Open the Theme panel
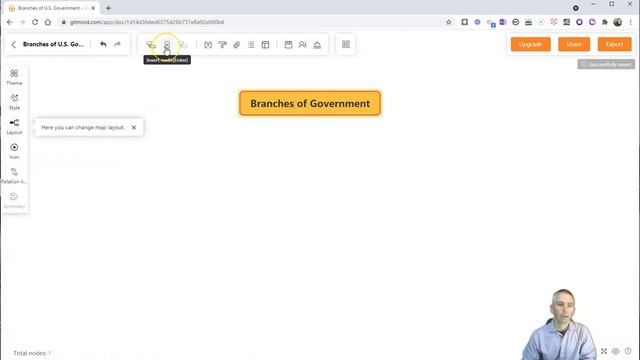 (14, 77)
